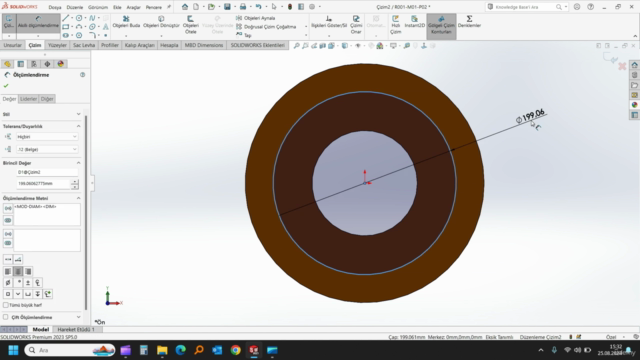Expand the Çift Ölçümlendirme section
Image resolution: width=640 pixels, height=360 pixels.
click(x=78, y=317)
